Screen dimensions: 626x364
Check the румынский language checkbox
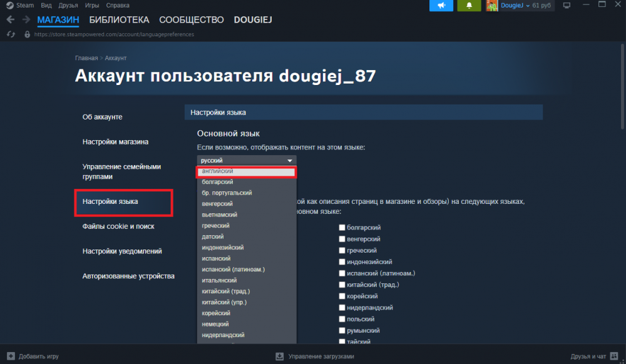(342, 330)
